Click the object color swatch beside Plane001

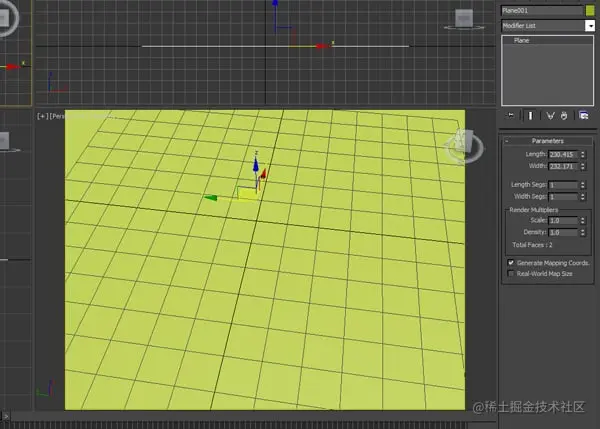tap(590, 10)
